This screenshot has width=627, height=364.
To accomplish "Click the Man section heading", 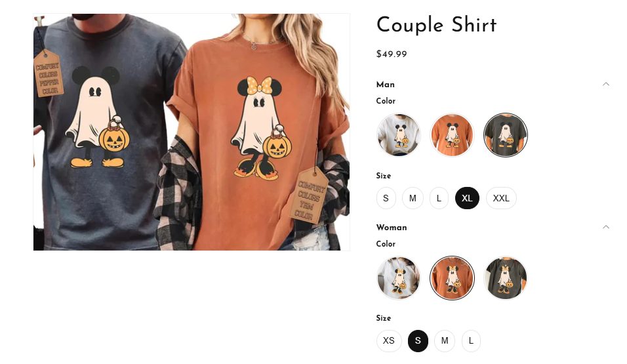I will tap(386, 85).
